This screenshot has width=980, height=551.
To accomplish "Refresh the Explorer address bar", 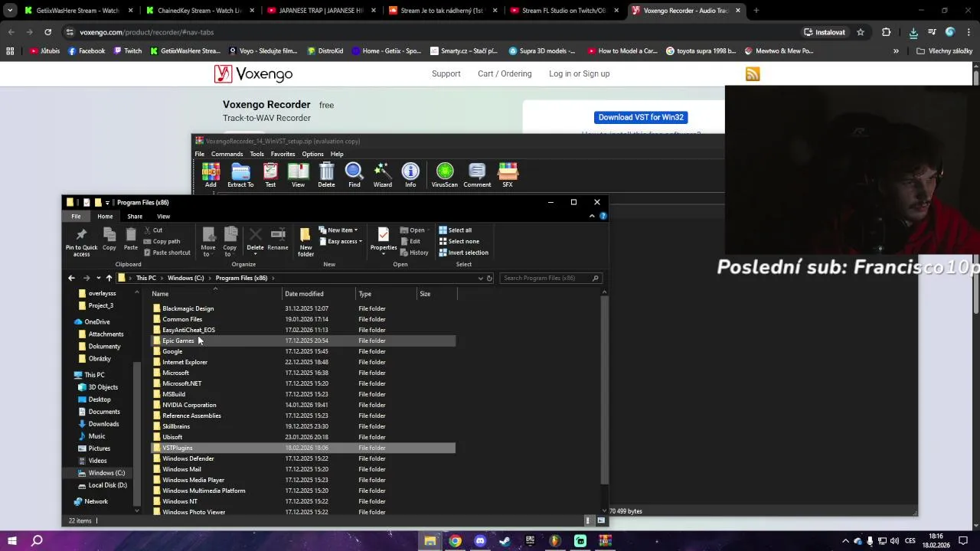I will click(x=489, y=278).
